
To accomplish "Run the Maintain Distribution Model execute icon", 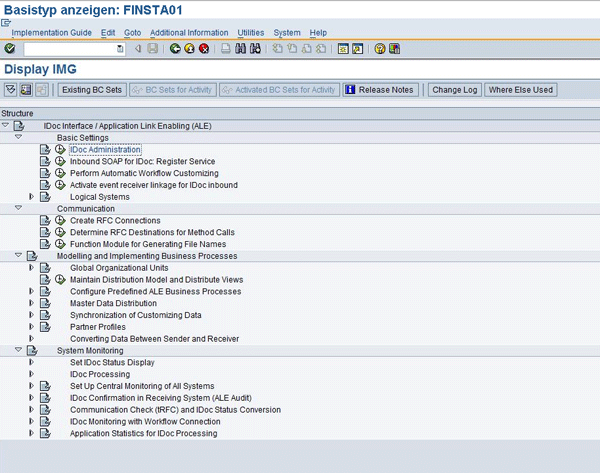I will (x=60, y=280).
